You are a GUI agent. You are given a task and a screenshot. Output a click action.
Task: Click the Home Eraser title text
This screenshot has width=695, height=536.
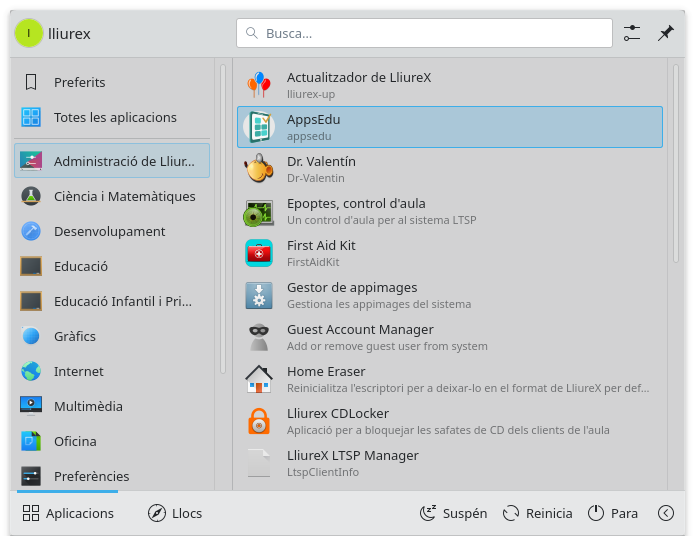click(x=326, y=371)
